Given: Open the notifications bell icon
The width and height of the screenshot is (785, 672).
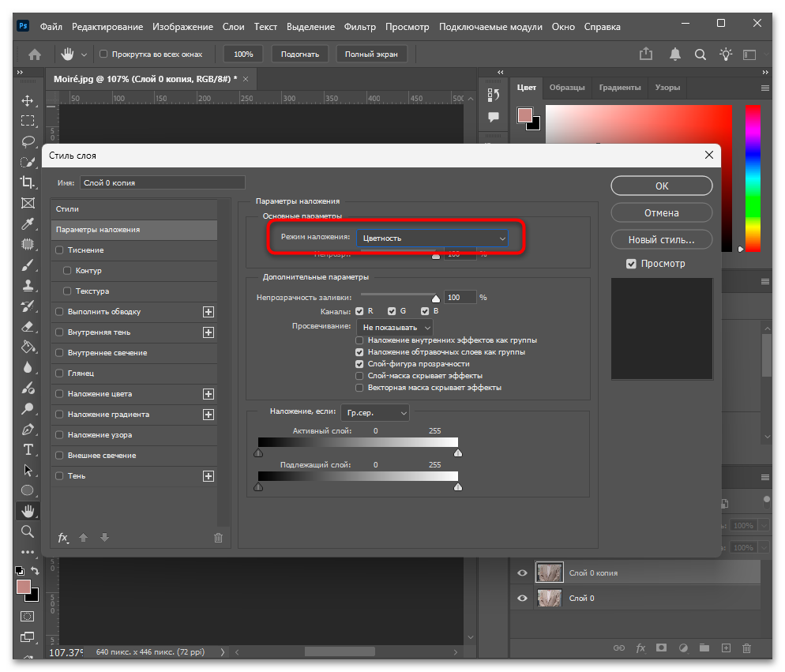Looking at the screenshot, I should click(675, 54).
